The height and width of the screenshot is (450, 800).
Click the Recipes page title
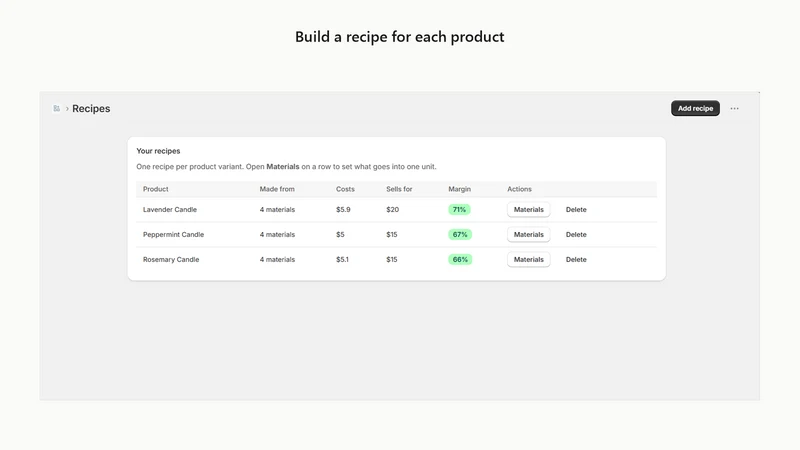[91, 109]
